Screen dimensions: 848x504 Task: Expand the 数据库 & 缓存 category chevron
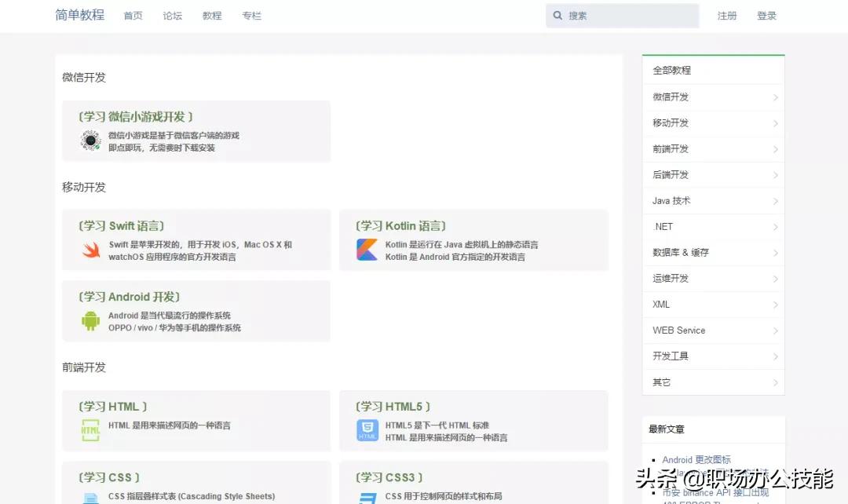[776, 252]
